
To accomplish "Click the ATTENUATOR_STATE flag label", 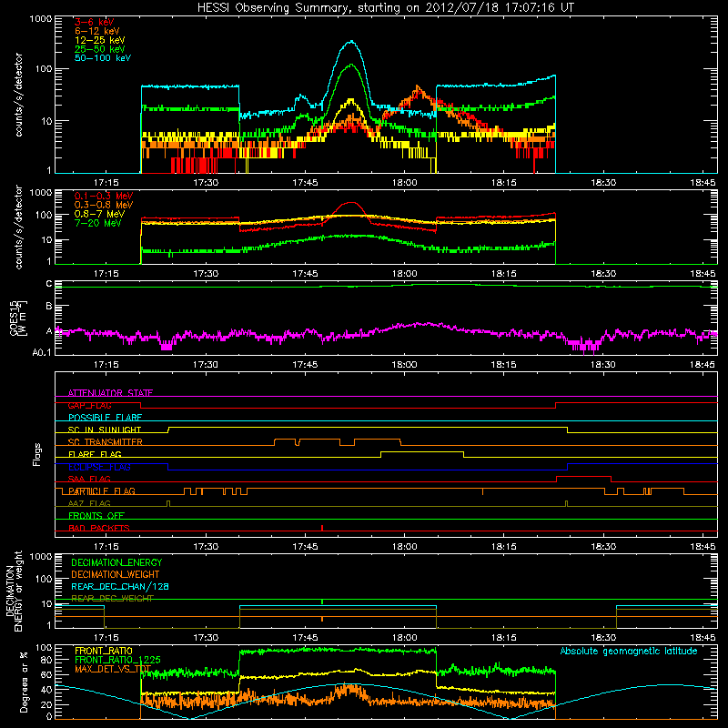I will click(x=110, y=393).
